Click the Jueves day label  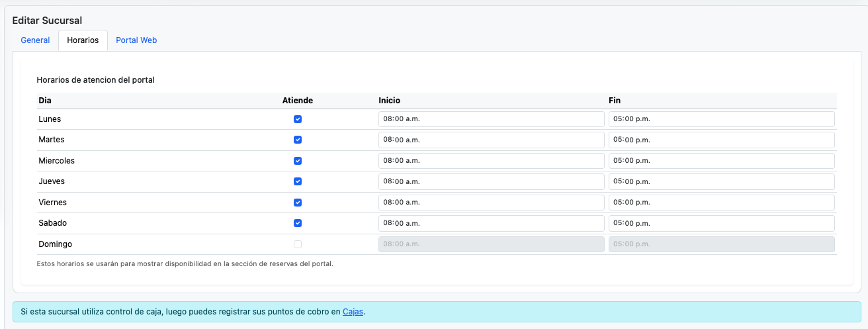pyautogui.click(x=52, y=181)
